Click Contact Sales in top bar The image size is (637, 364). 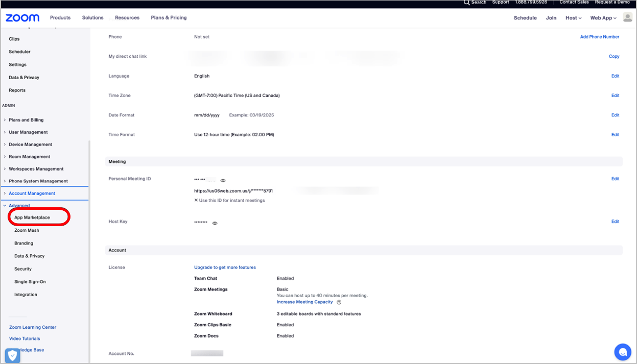click(x=574, y=3)
